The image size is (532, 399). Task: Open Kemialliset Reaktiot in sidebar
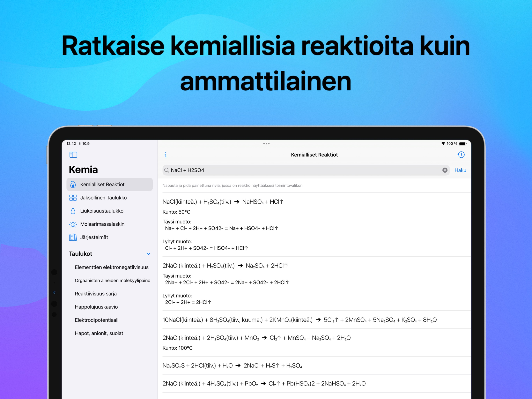point(109,184)
